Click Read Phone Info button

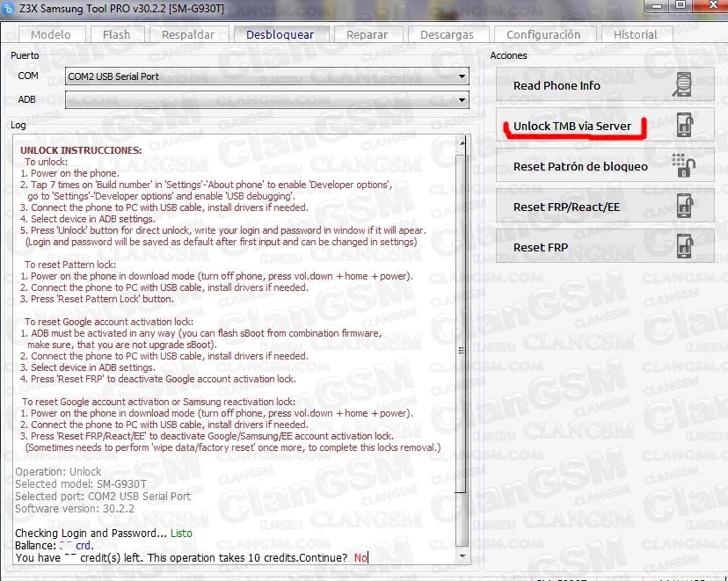(605, 85)
